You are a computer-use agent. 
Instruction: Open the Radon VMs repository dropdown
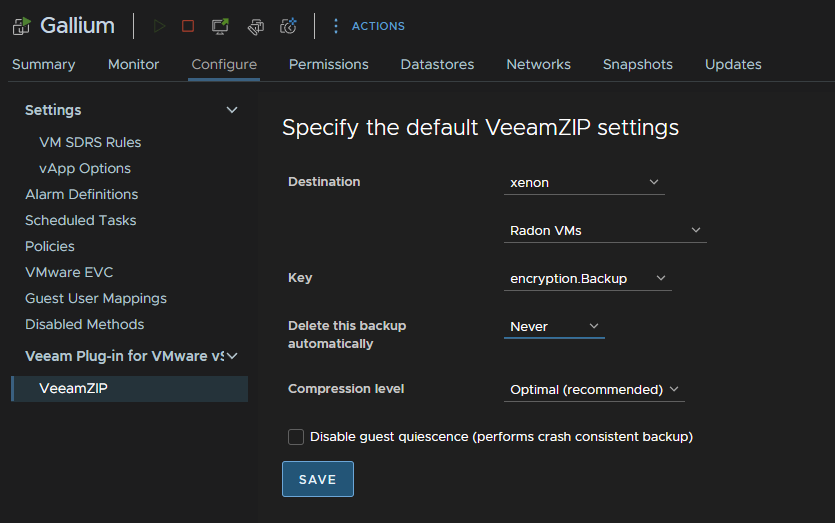605,231
